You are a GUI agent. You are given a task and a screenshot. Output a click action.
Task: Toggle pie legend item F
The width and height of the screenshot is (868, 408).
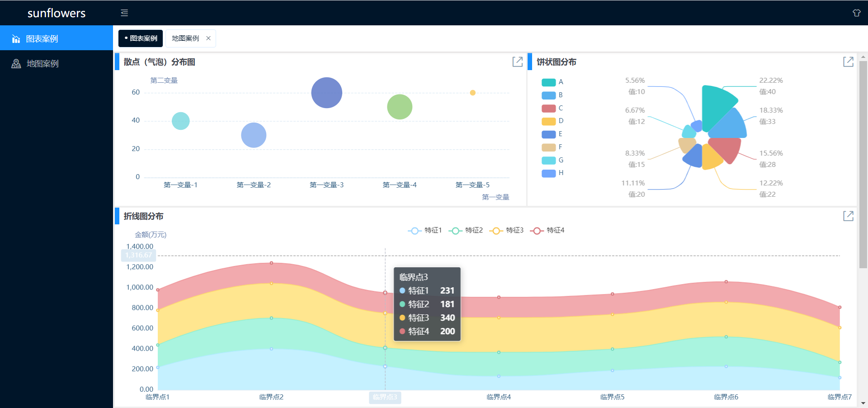pyautogui.click(x=552, y=147)
